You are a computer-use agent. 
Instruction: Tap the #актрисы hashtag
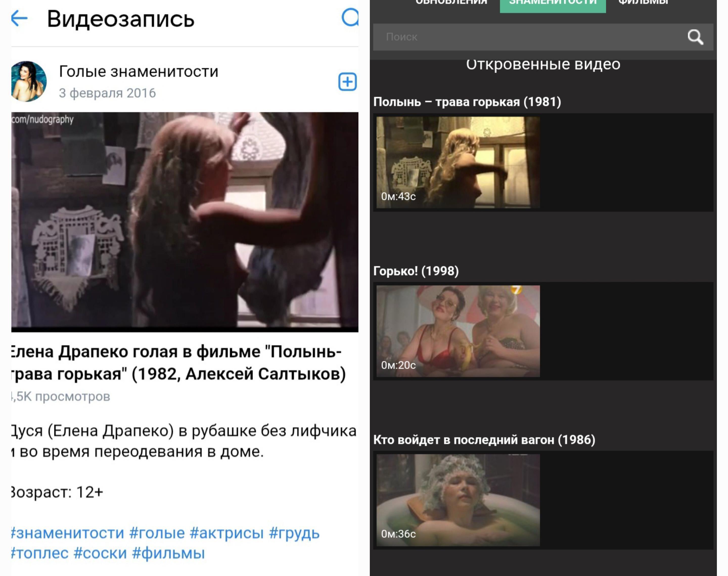click(226, 533)
